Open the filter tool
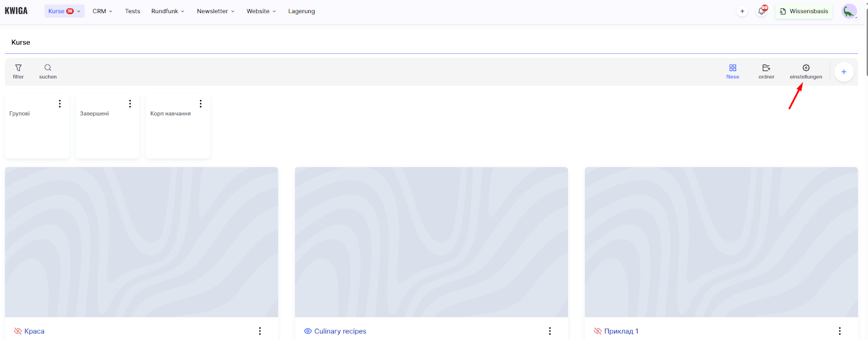868x340 pixels. click(x=18, y=71)
